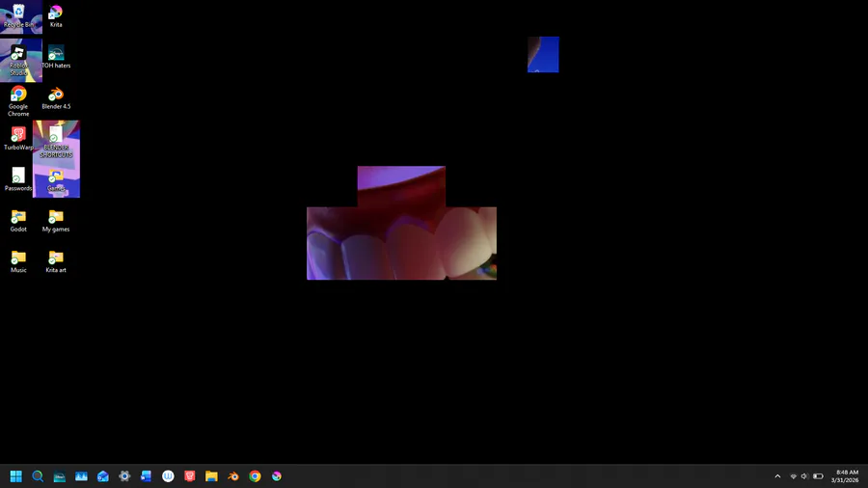The height and width of the screenshot is (488, 868).
Task: Select the Roblox Studio desktop shortcut
Action: 18,61
